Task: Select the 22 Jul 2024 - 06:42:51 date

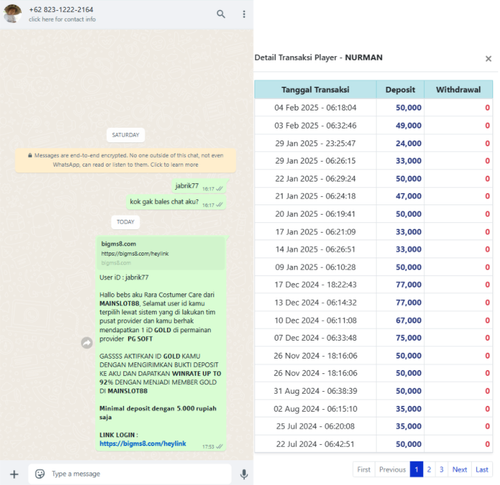Action: tap(315, 444)
